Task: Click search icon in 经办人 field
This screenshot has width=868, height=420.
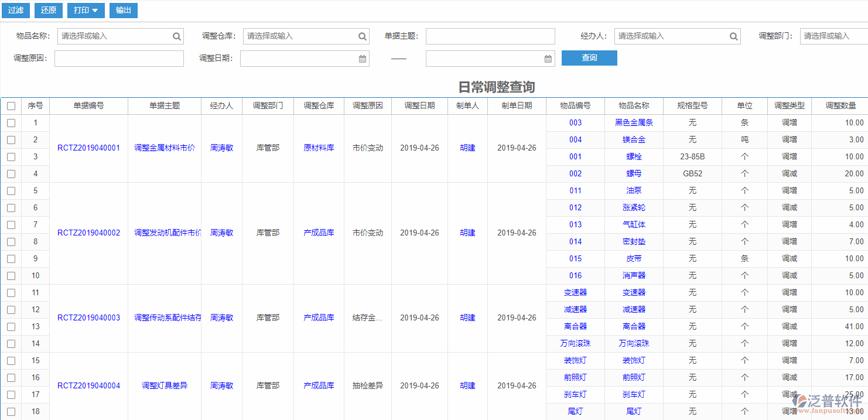Action: [734, 36]
